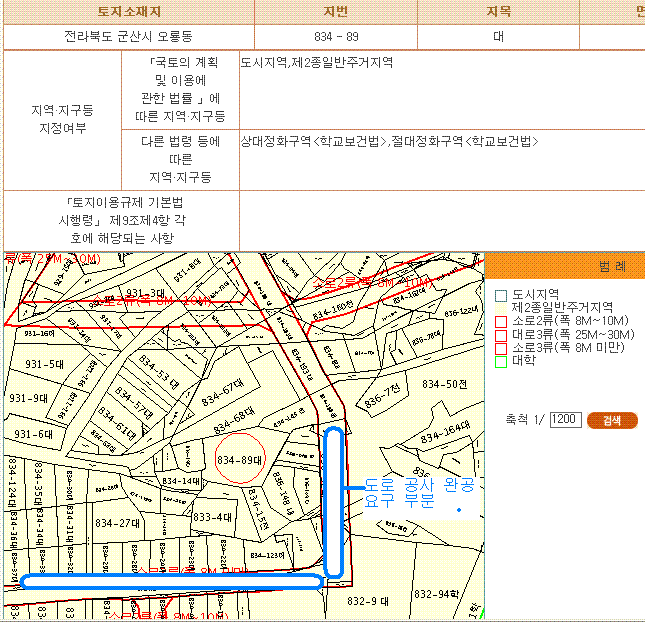645x622 pixels.
Task: Click the 대로3류 (25M~30M) red legend swatch
Action: (501, 335)
